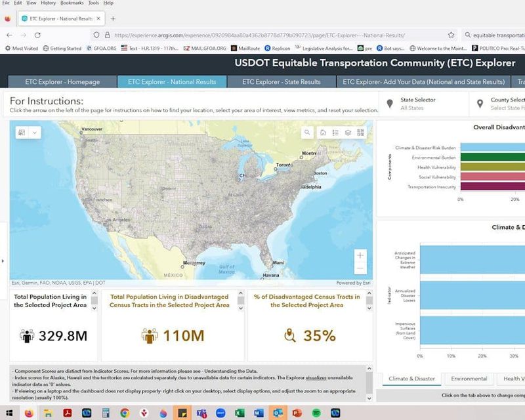This screenshot has width=525, height=420.
Task: Open Microsoft Teams from the taskbar
Action: coord(201,413)
